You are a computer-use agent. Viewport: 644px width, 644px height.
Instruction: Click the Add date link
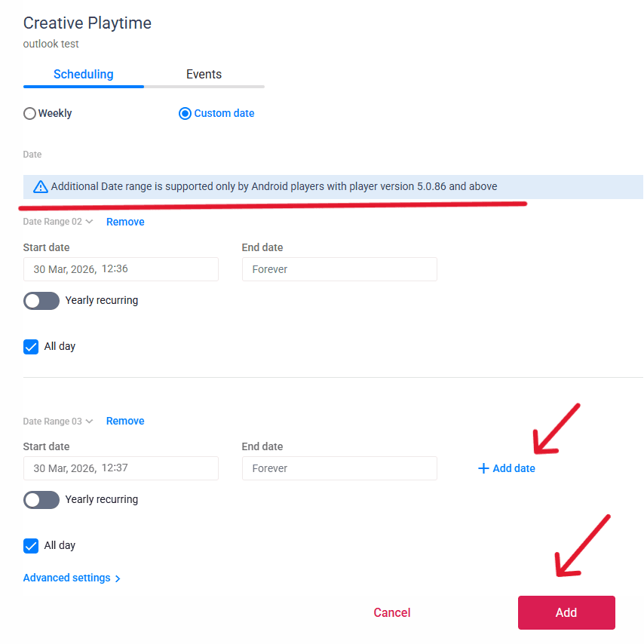point(514,468)
